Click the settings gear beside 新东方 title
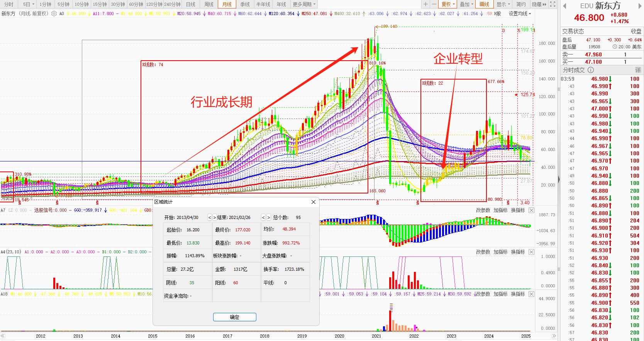 pos(54,14)
